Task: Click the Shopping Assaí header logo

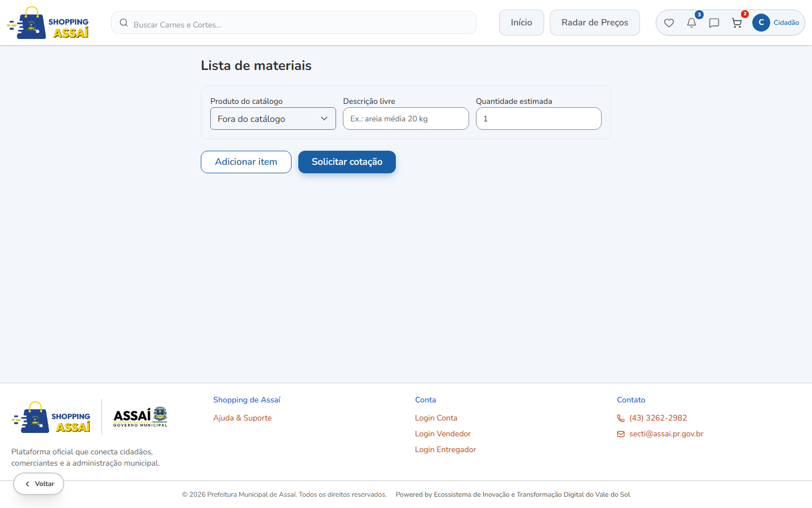Action: [x=48, y=23]
